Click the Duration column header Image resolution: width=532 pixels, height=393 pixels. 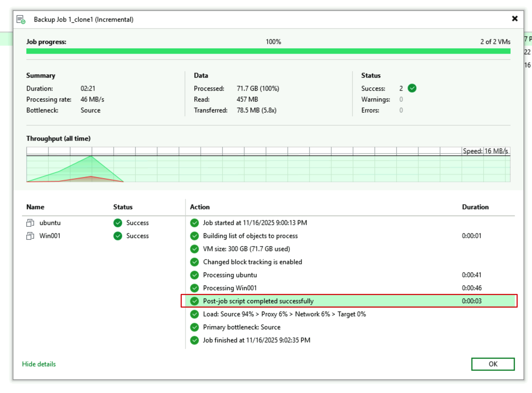475,207
